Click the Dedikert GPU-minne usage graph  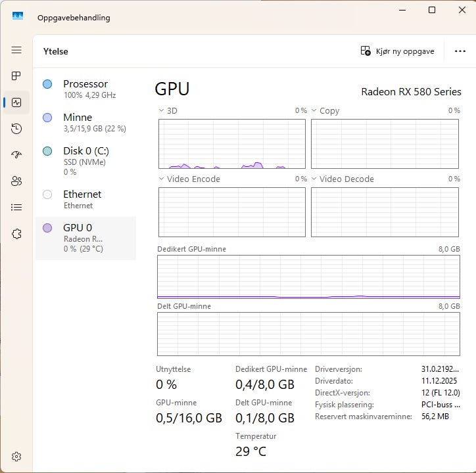tap(308, 277)
